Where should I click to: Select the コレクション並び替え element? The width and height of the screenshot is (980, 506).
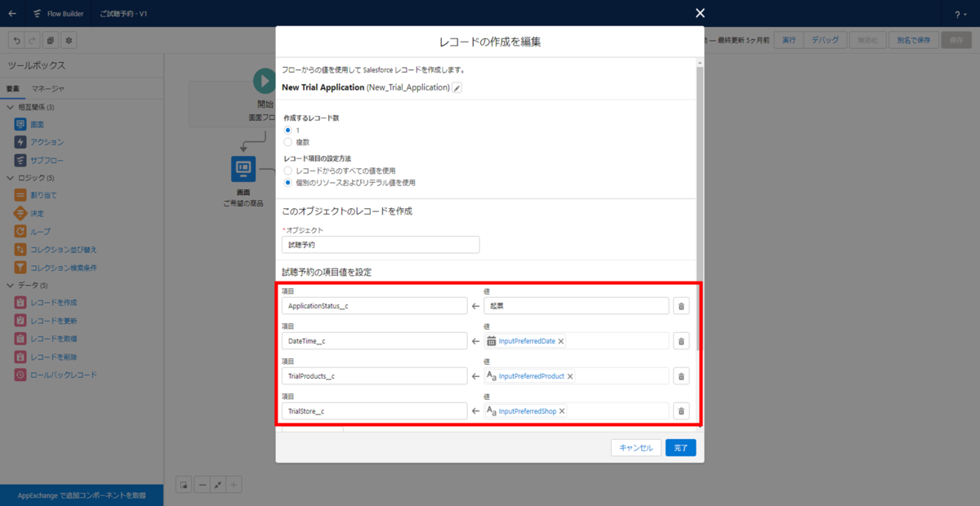[56, 250]
